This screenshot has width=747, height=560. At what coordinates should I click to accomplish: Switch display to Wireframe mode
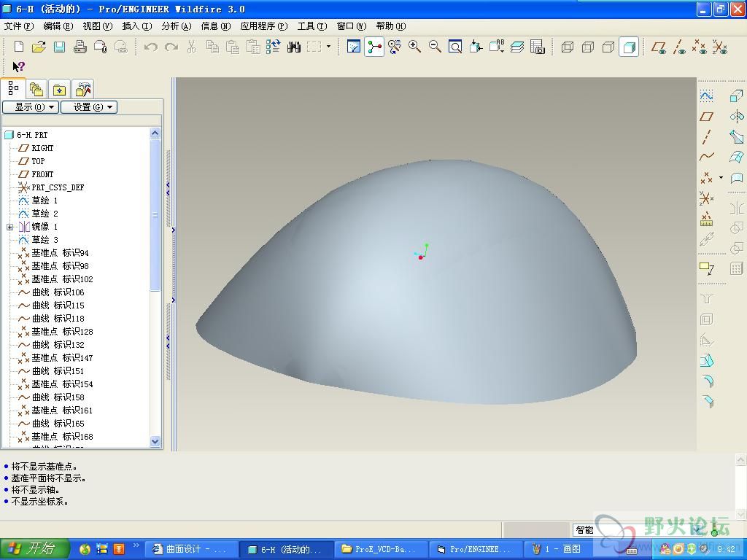(x=567, y=47)
